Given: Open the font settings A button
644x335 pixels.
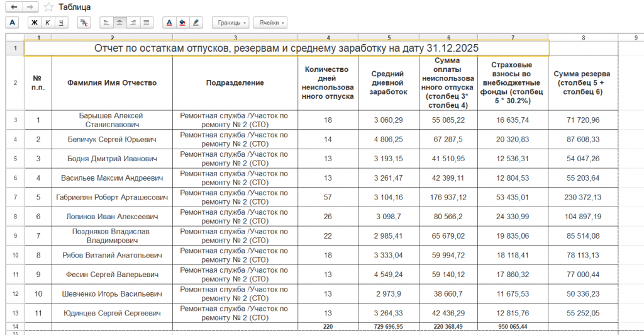Looking at the screenshot, I should (13, 23).
